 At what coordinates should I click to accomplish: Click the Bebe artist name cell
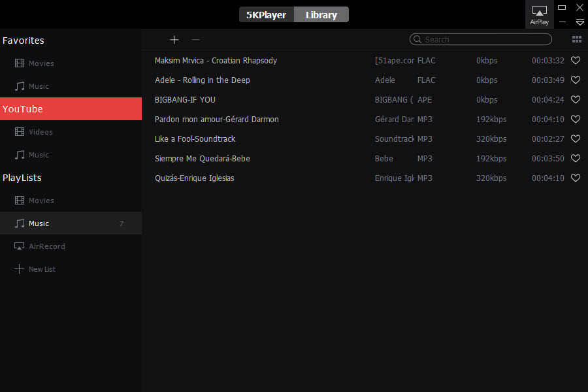pos(384,158)
